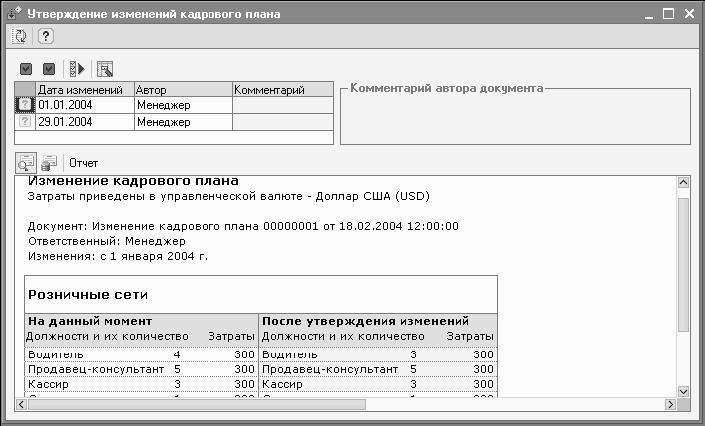This screenshot has height=426, width=705.
Task: Click the horizontal scrollbar thumb
Action: 197,404
